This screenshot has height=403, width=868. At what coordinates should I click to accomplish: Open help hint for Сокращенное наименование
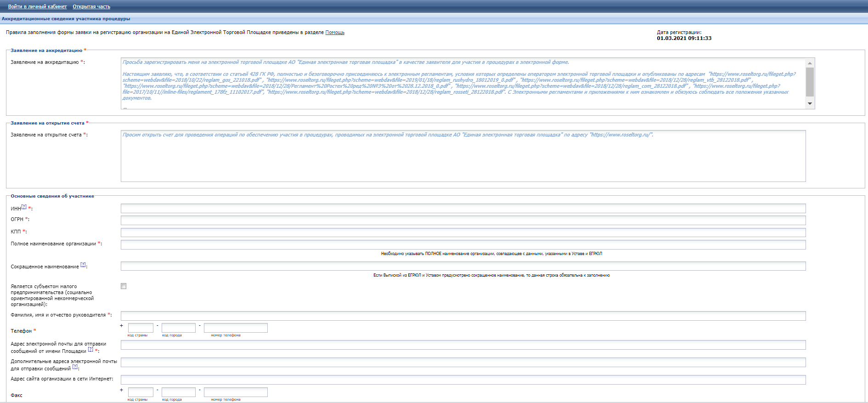pyautogui.click(x=83, y=265)
